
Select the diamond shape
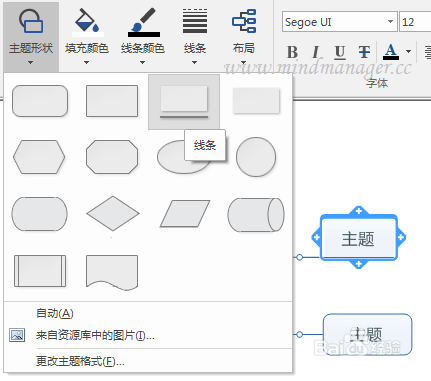(113, 214)
